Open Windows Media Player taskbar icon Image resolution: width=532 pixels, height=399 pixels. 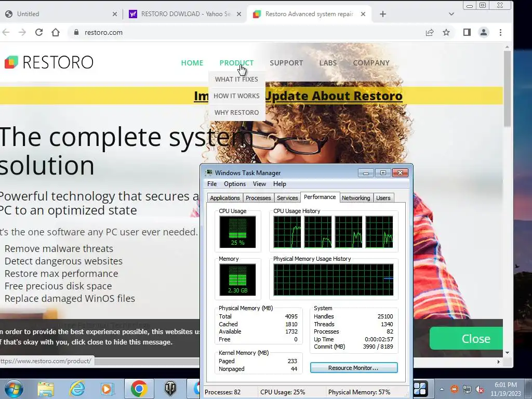(107, 389)
